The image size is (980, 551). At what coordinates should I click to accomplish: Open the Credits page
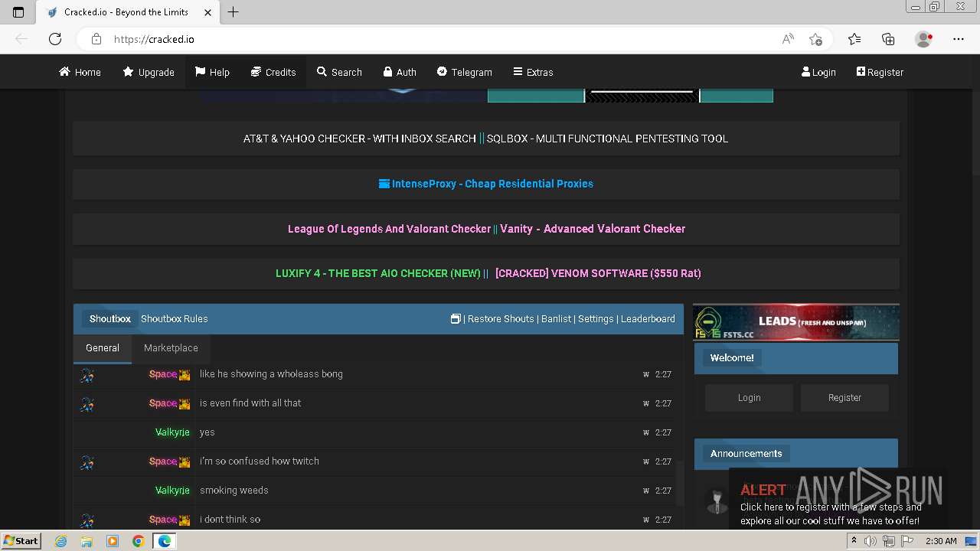[273, 72]
